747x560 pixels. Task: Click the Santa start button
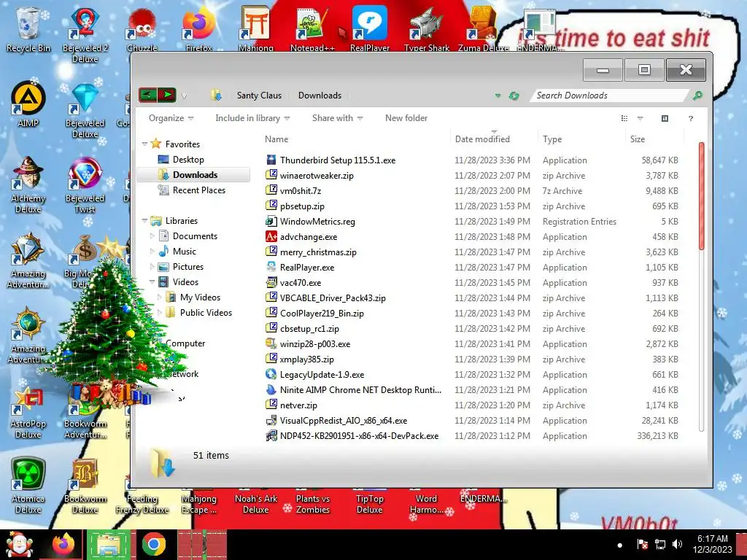click(x=18, y=544)
